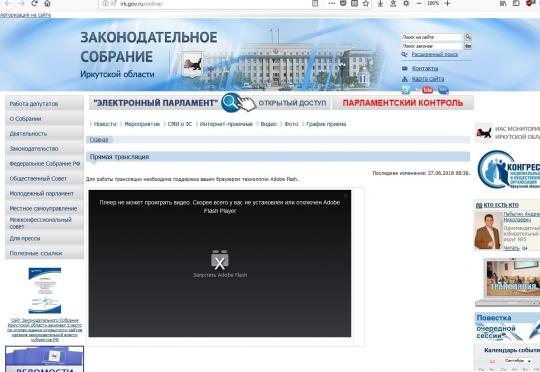
Task: Open the Новости menu item
Action: [105, 124]
